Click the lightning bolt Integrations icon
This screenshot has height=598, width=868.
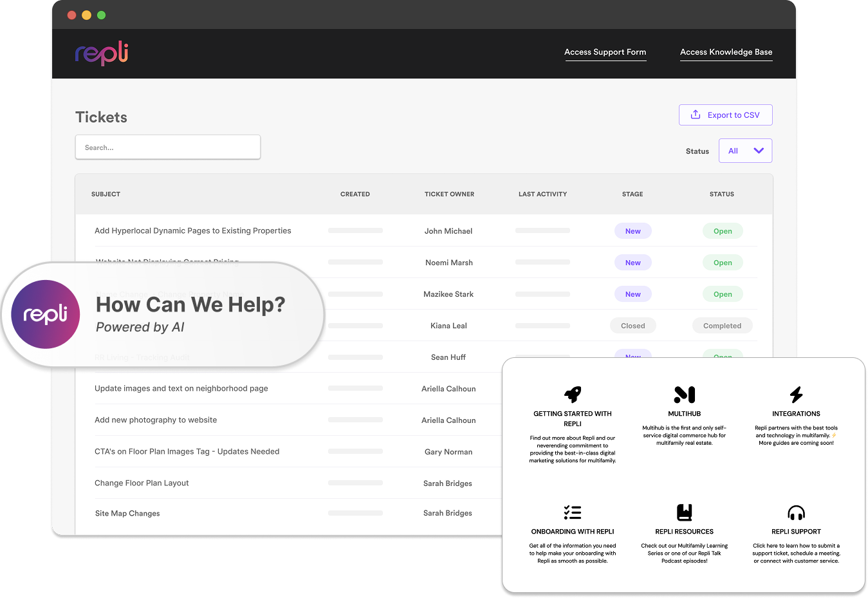(x=797, y=394)
